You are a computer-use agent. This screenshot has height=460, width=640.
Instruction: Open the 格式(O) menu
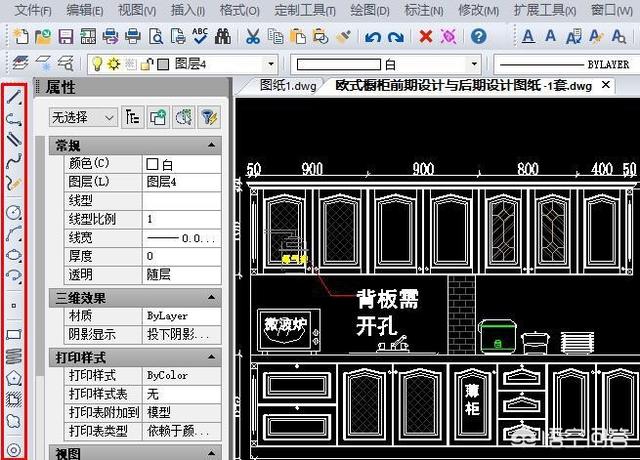(x=240, y=10)
